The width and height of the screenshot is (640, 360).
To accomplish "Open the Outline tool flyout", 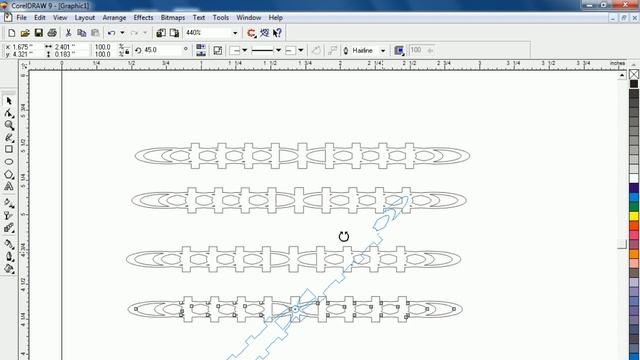I will 9,256.
